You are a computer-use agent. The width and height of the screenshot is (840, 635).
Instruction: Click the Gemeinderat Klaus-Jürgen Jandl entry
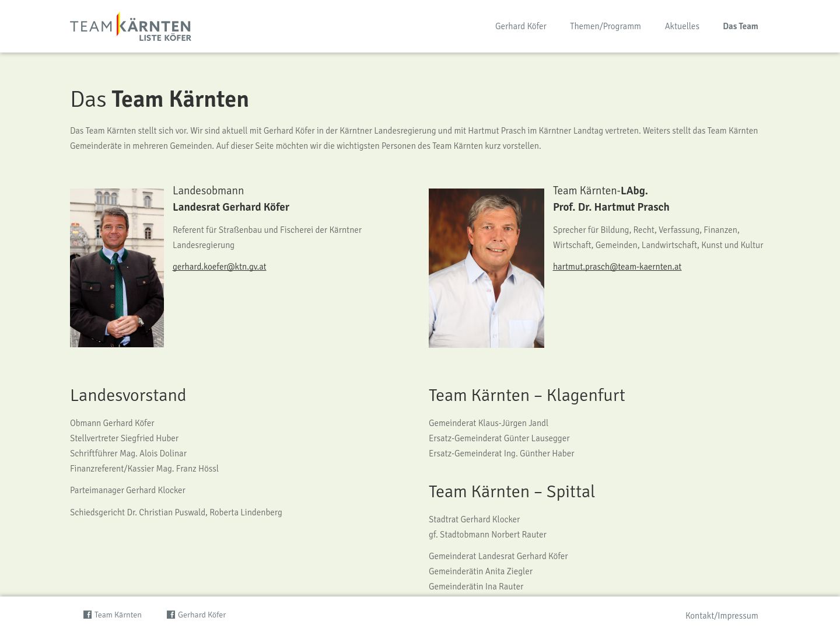click(488, 423)
